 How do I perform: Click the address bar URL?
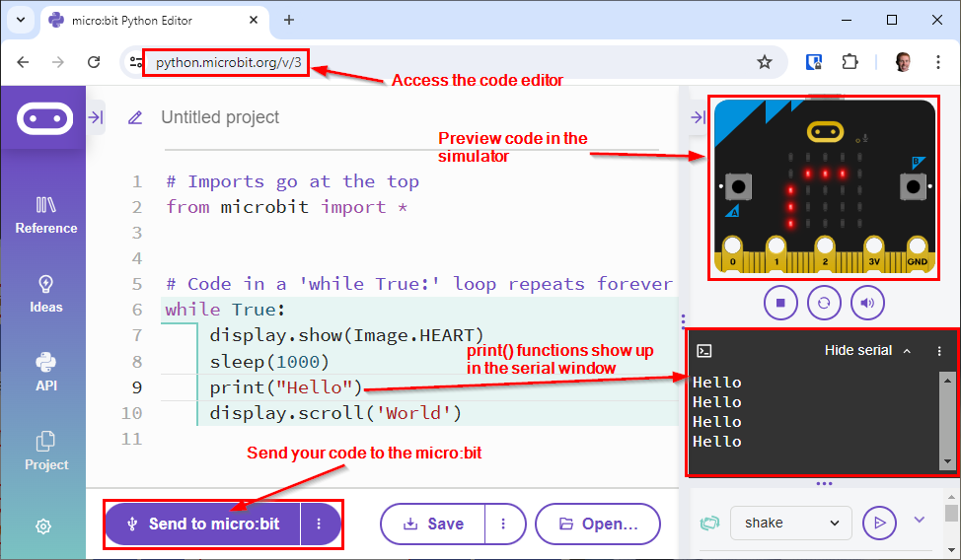pos(228,62)
